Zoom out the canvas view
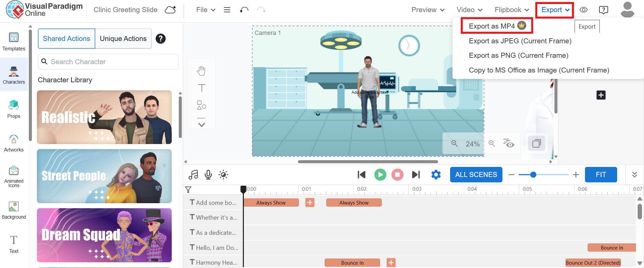 [x=454, y=143]
